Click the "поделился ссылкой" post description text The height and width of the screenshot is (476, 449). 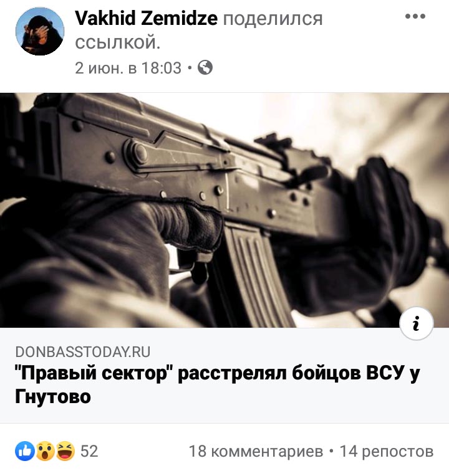click(199, 31)
